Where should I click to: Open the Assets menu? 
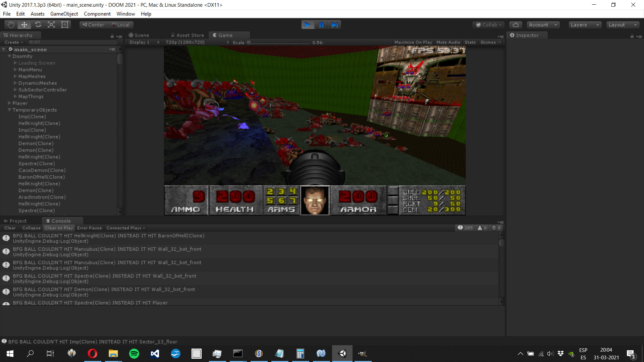[x=37, y=14]
